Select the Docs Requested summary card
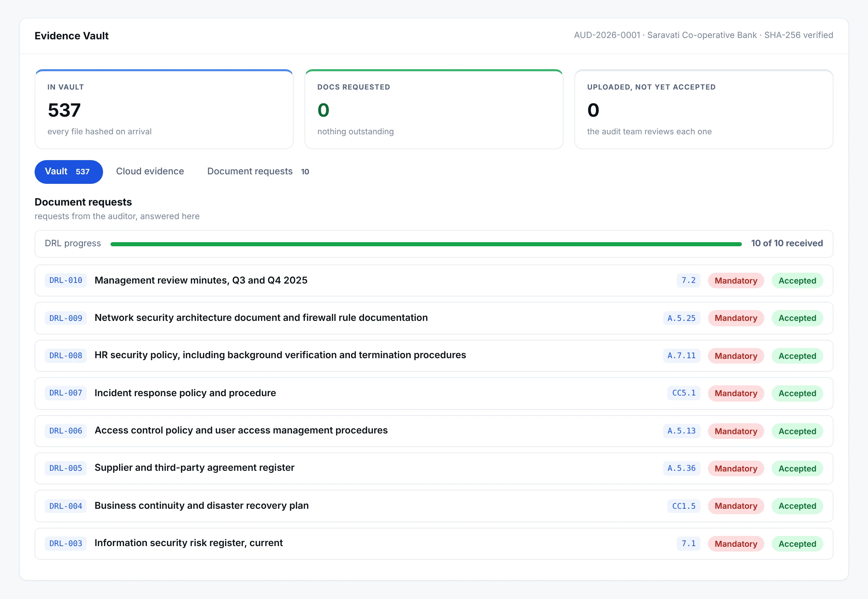 coord(434,109)
